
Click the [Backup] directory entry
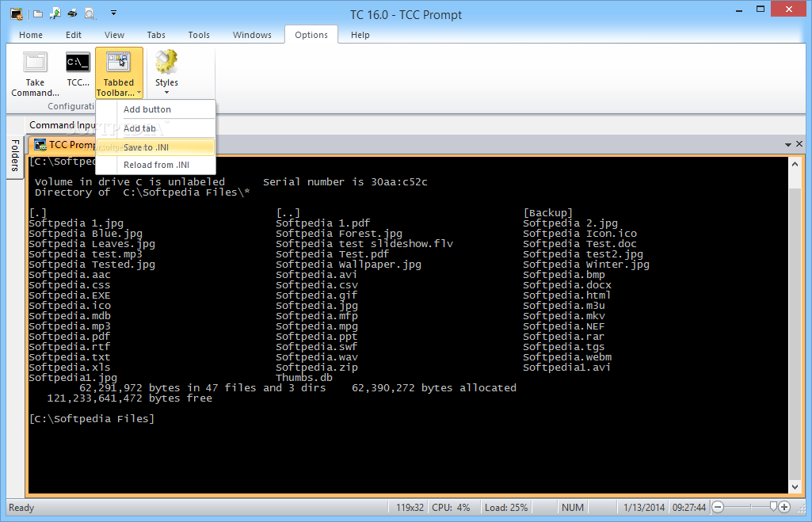547,213
